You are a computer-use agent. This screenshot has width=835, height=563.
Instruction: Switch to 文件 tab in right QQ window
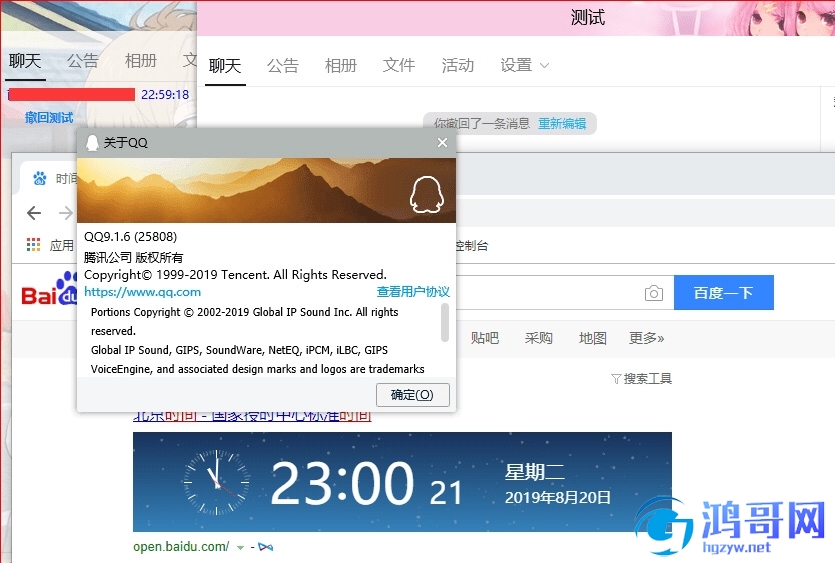[x=399, y=66]
